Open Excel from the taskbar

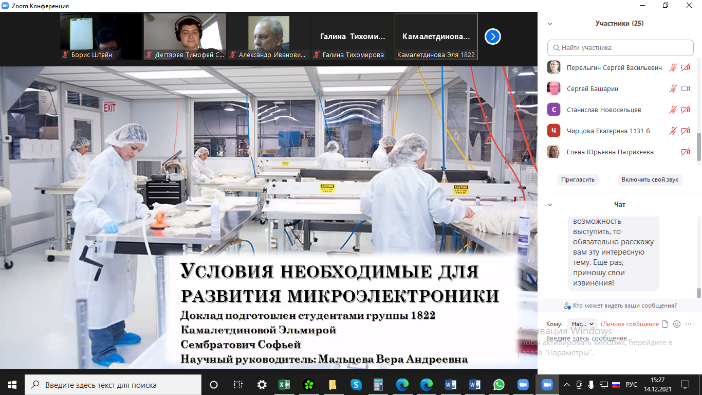pyautogui.click(x=284, y=385)
